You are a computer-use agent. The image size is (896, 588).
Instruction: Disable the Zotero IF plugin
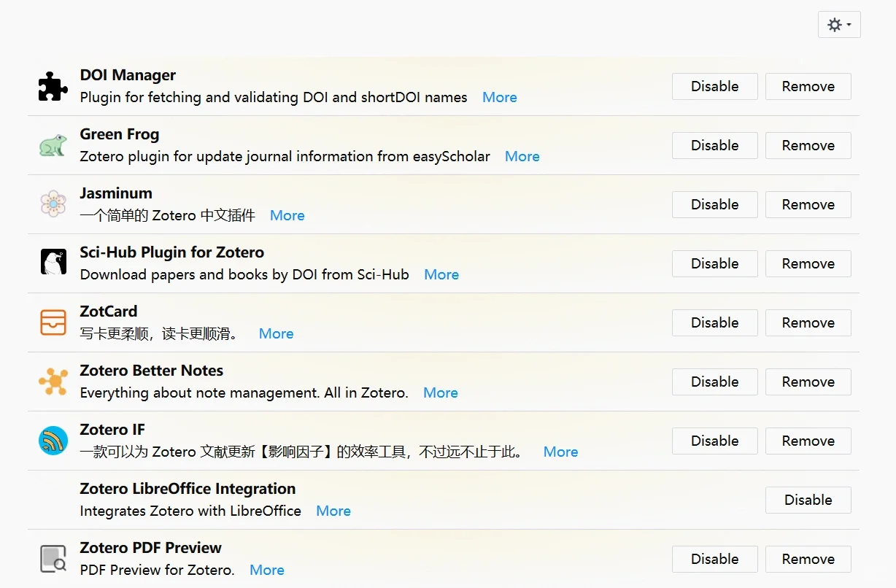point(714,441)
